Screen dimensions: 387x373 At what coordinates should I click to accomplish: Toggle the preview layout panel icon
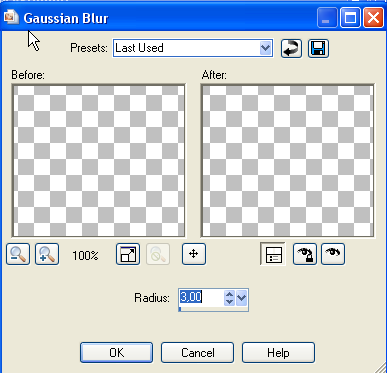(x=273, y=254)
